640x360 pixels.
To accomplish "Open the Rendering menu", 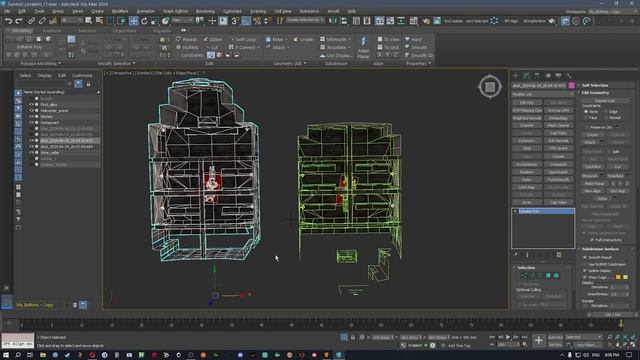I will 205,11.
